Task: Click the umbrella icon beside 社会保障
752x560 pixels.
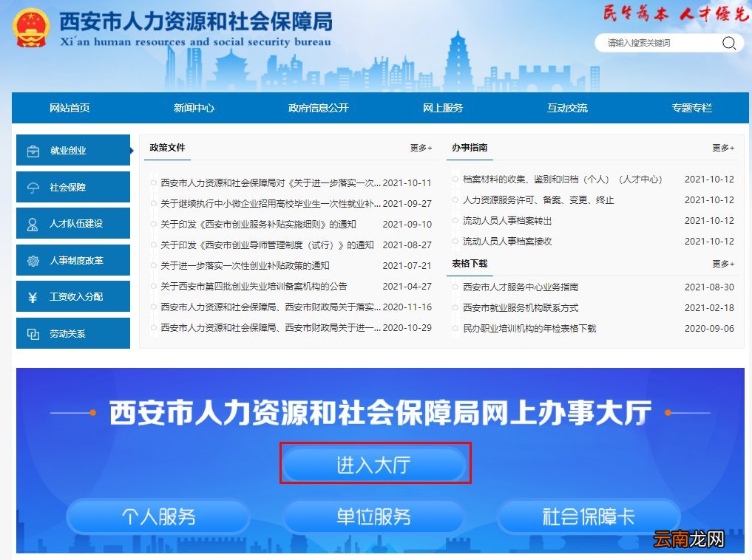Action: click(32, 187)
